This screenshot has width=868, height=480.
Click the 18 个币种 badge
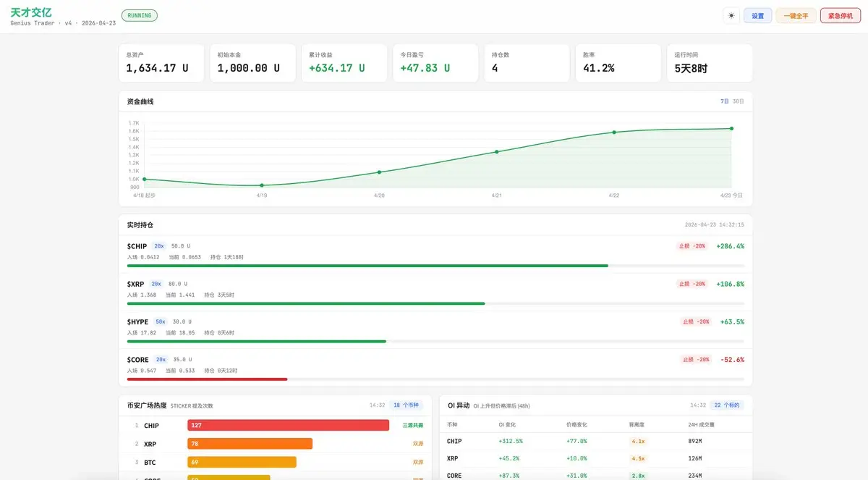click(x=406, y=405)
